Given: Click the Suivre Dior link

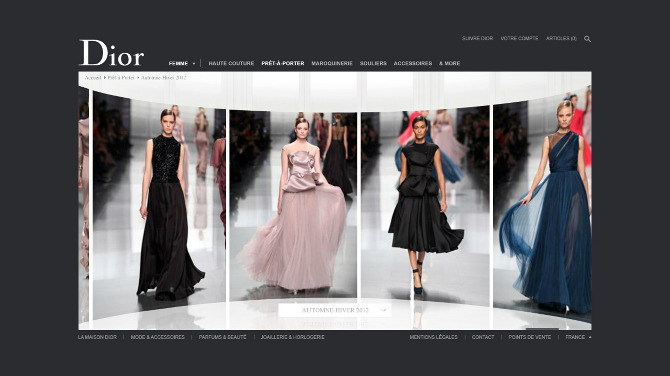Looking at the screenshot, I should click(477, 38).
